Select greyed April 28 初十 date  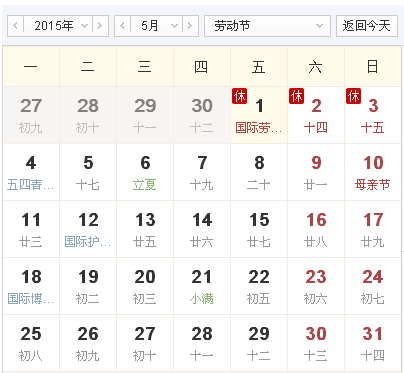tap(88, 115)
